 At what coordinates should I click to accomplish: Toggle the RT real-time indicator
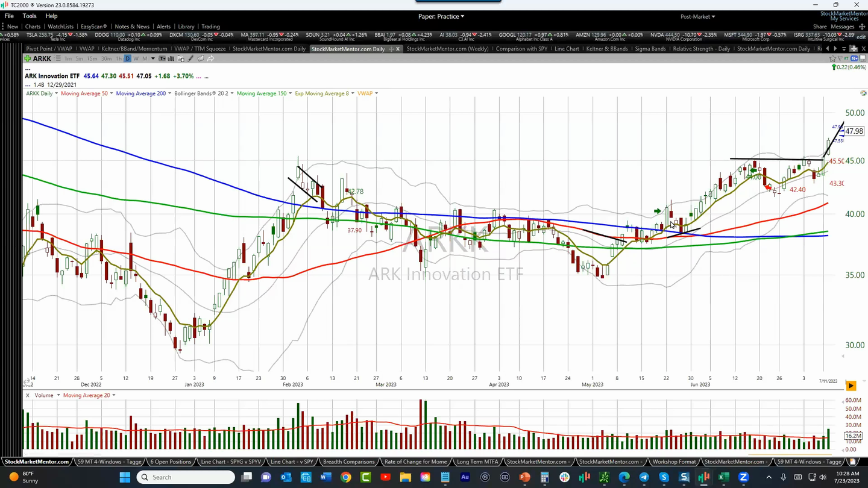point(846,58)
